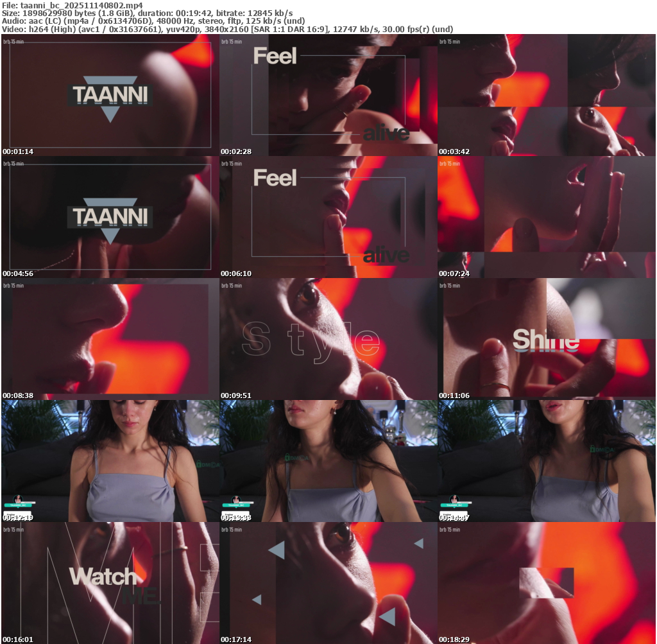
Task: Open the triangle-arrows frame at 00:17:14
Action: point(328,583)
